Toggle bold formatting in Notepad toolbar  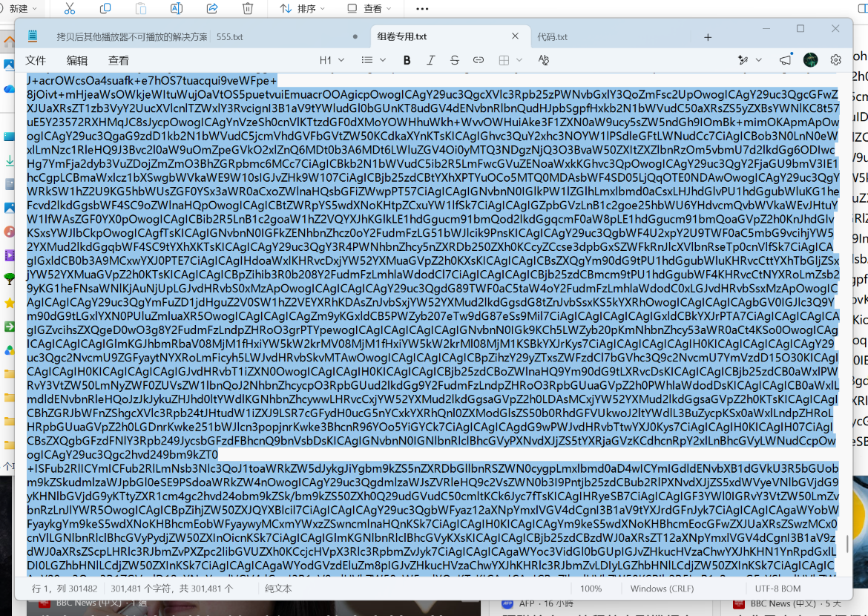click(407, 60)
